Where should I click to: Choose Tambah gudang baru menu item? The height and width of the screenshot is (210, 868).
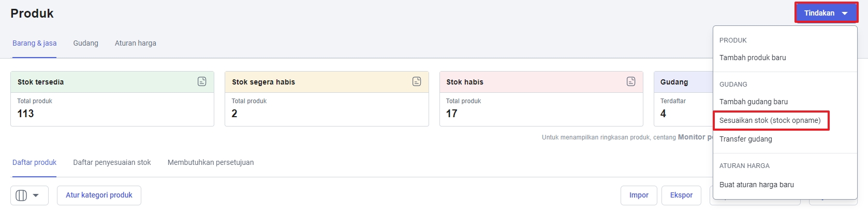pyautogui.click(x=754, y=102)
